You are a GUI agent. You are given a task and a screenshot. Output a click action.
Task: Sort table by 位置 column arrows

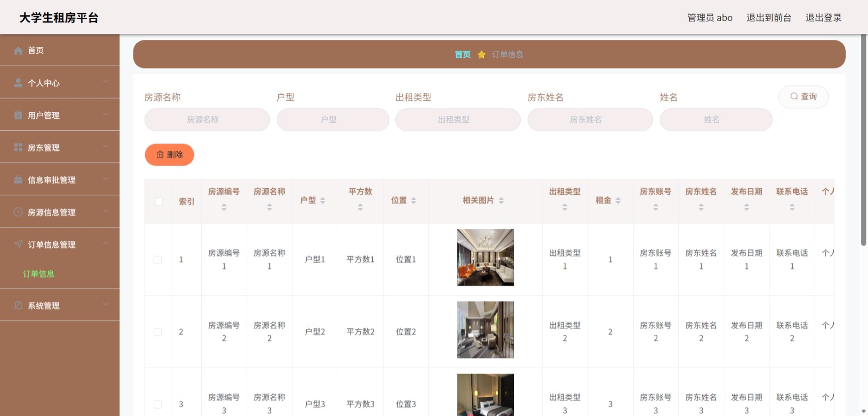[414, 201]
